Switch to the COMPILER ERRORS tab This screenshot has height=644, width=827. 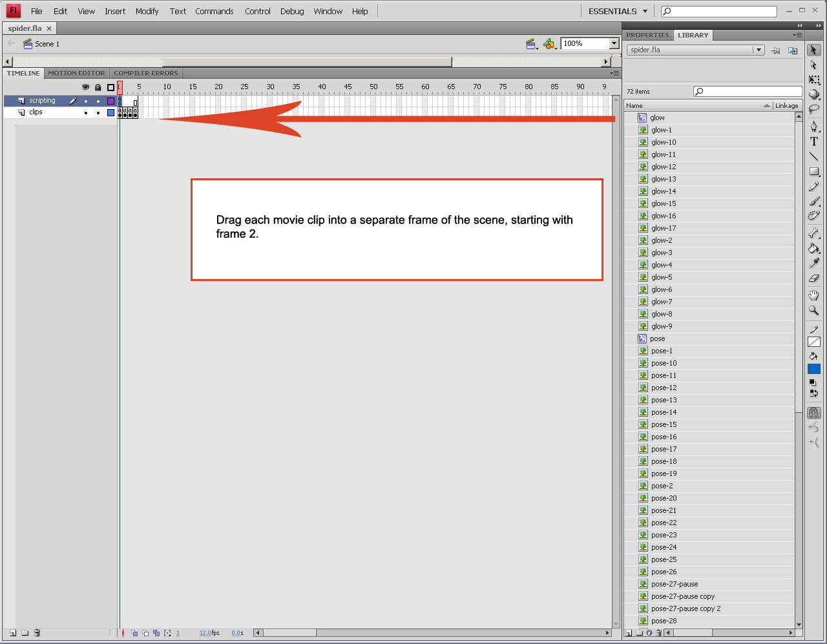(146, 73)
